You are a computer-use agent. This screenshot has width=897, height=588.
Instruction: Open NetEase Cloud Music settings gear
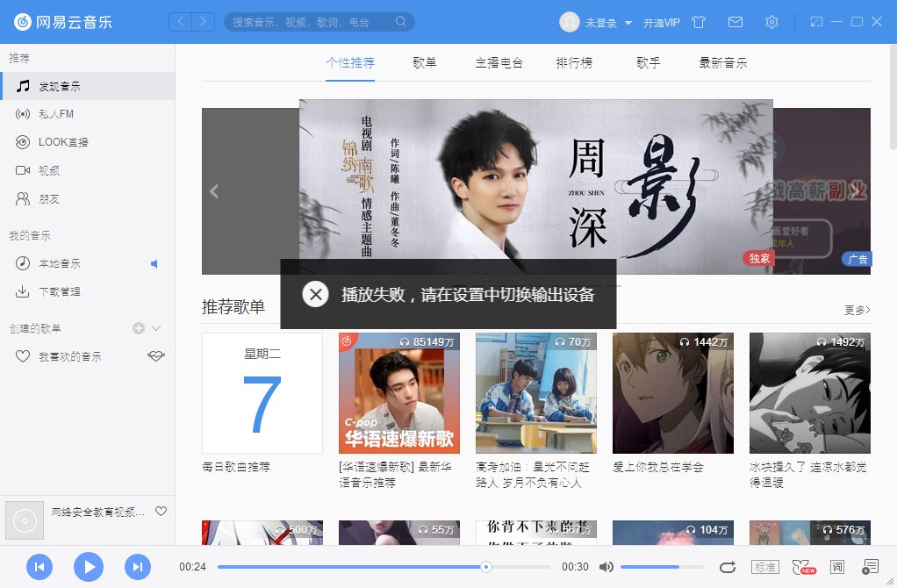tap(771, 22)
